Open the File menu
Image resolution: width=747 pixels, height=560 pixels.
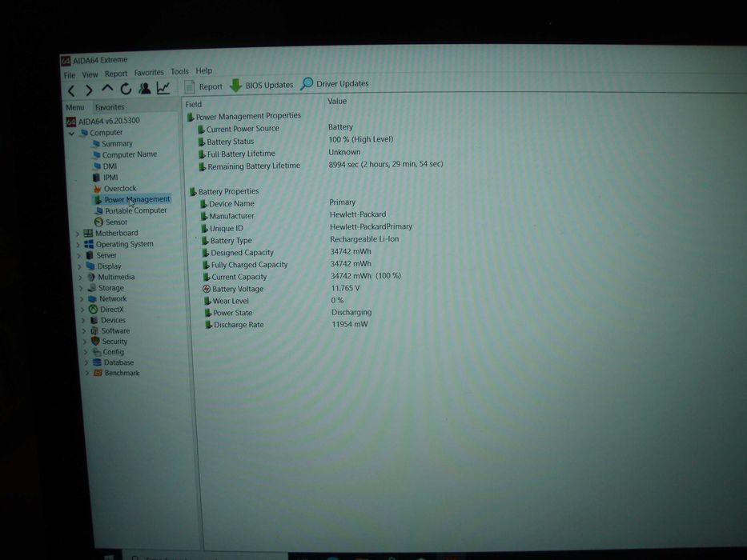click(70, 75)
